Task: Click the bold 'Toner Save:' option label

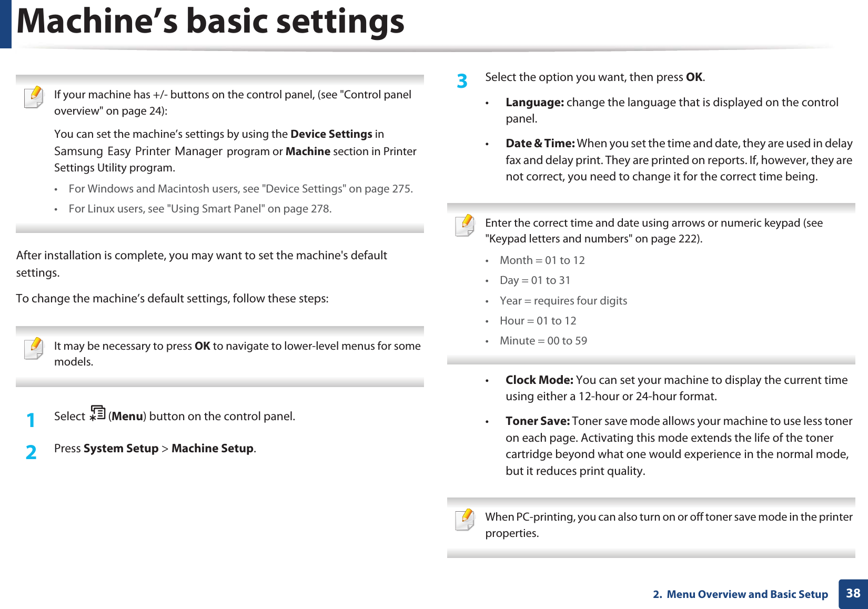Action: (x=537, y=421)
